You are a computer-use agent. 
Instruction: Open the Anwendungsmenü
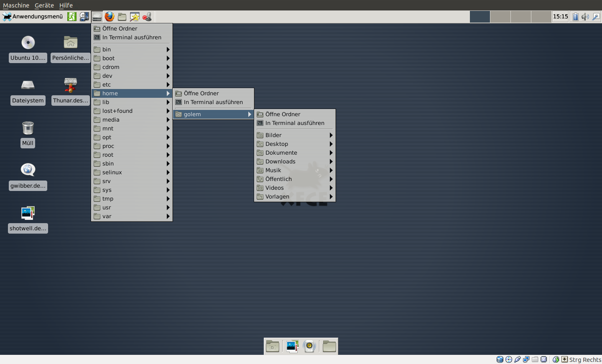[33, 17]
